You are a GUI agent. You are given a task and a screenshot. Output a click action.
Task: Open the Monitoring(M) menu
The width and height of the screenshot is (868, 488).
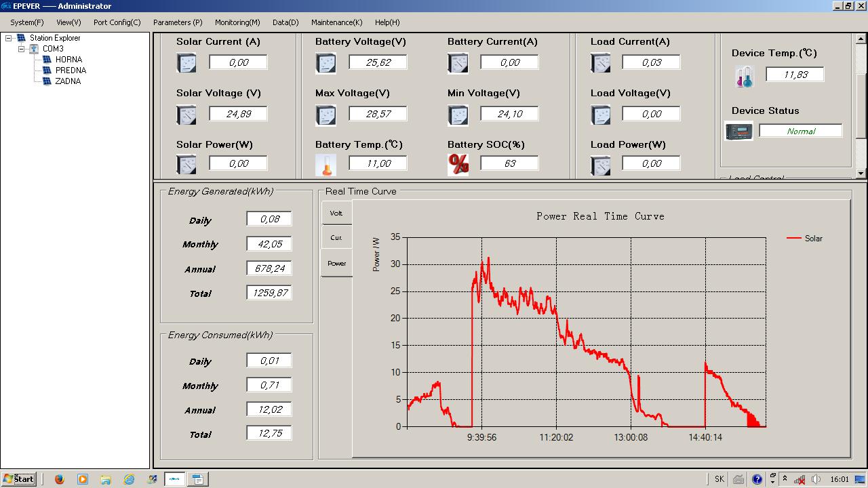[x=237, y=22]
